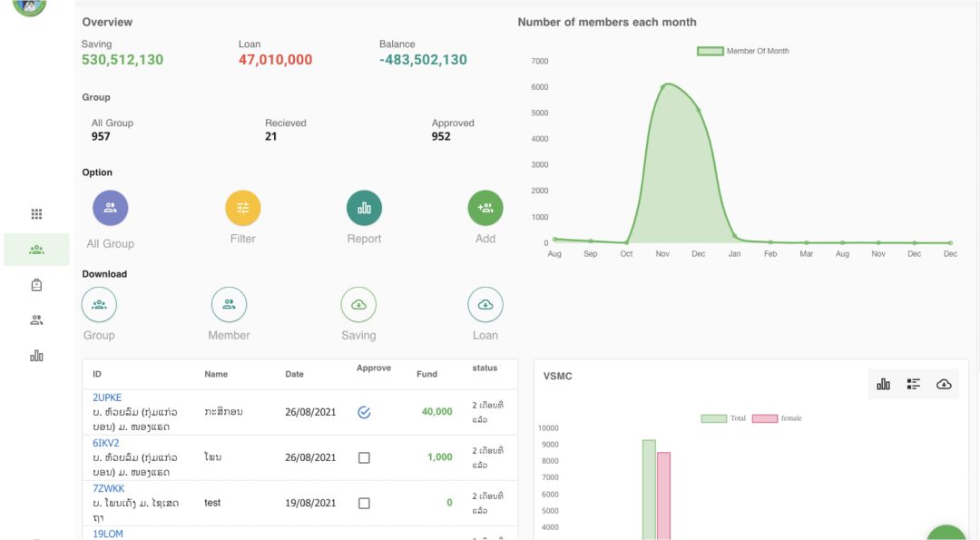
Task: Select the groups icon in sidebar
Action: (x=37, y=250)
